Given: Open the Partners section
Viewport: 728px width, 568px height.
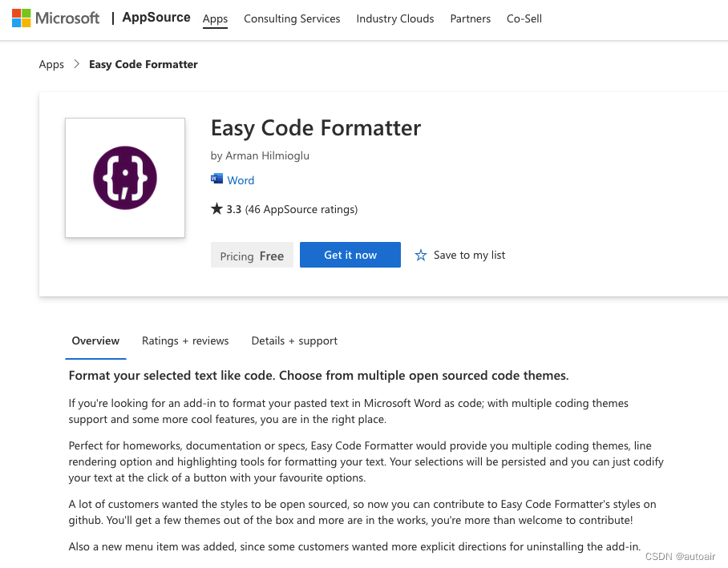Looking at the screenshot, I should 470,18.
